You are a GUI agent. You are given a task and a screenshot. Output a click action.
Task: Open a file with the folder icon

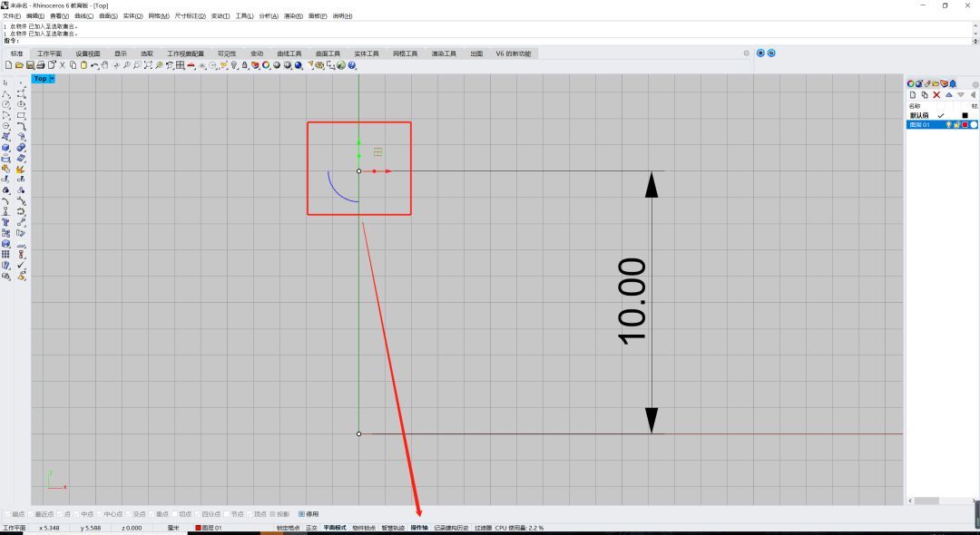(19, 65)
